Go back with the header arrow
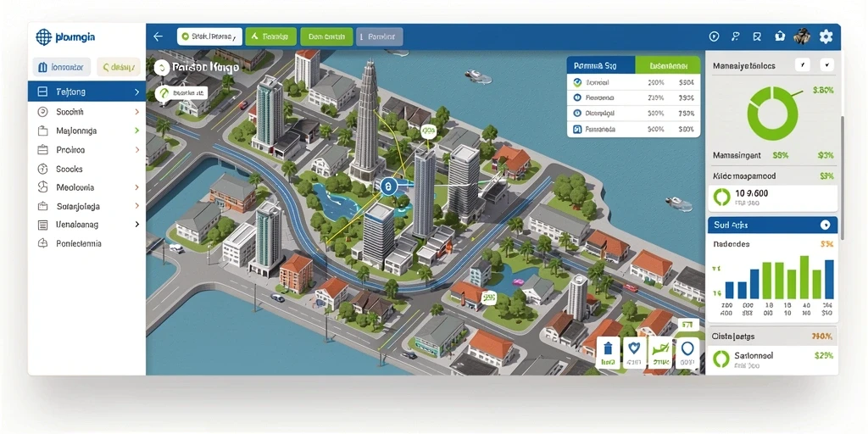The image size is (868, 434). point(159,36)
